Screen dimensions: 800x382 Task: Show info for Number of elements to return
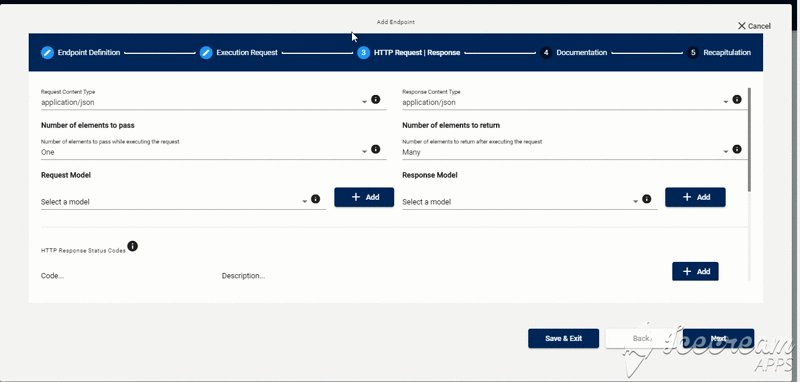(737, 149)
